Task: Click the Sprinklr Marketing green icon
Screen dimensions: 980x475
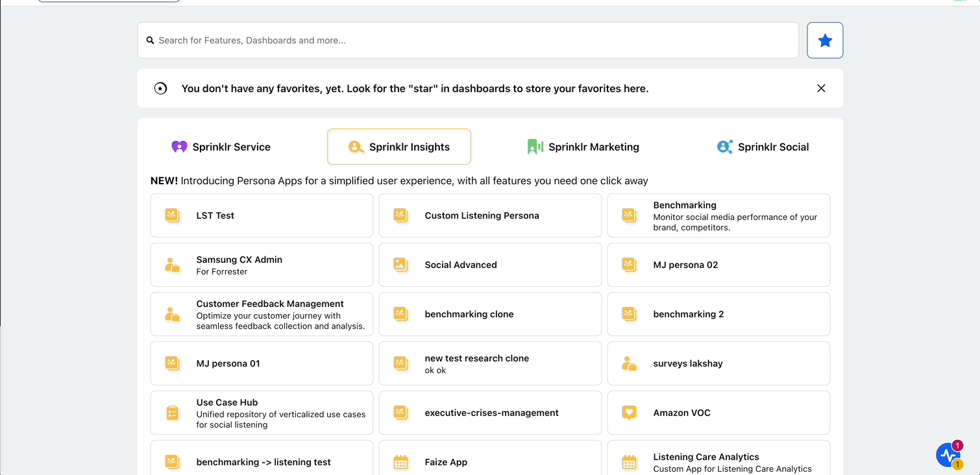Action: [x=535, y=147]
